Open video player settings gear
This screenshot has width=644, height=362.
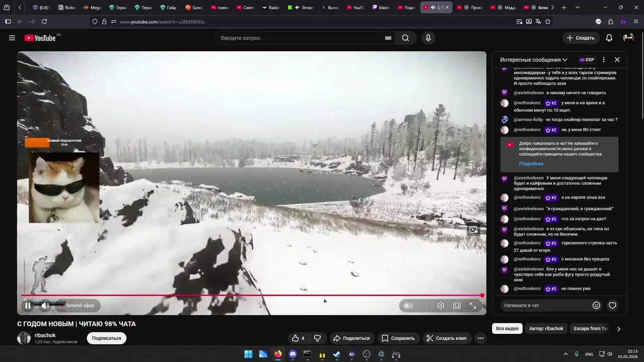pos(441,305)
